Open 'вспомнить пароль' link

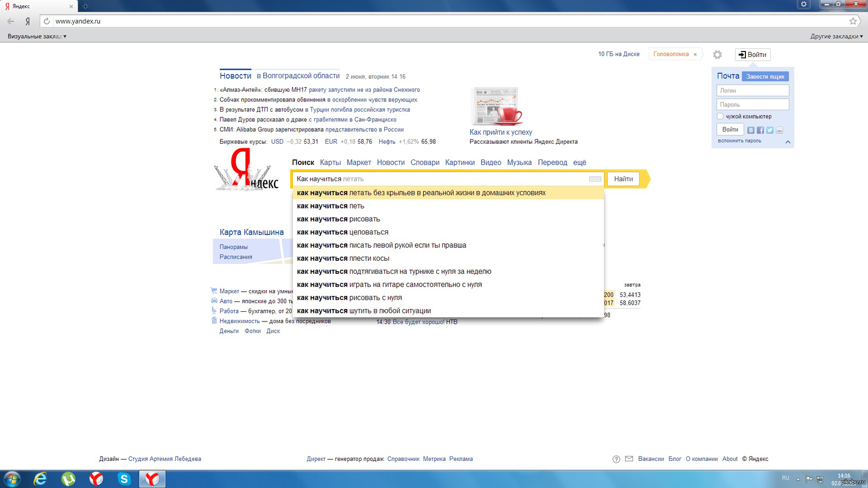tap(739, 141)
